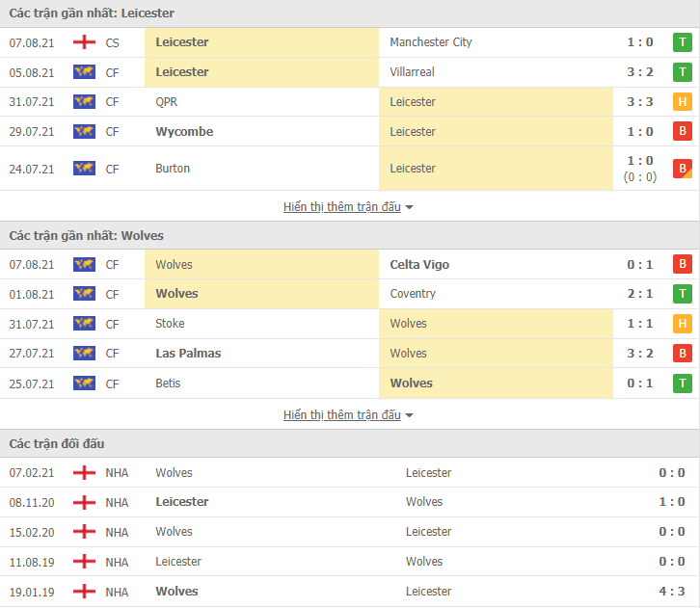Click the red B badge on Wycombe match

coord(682,132)
